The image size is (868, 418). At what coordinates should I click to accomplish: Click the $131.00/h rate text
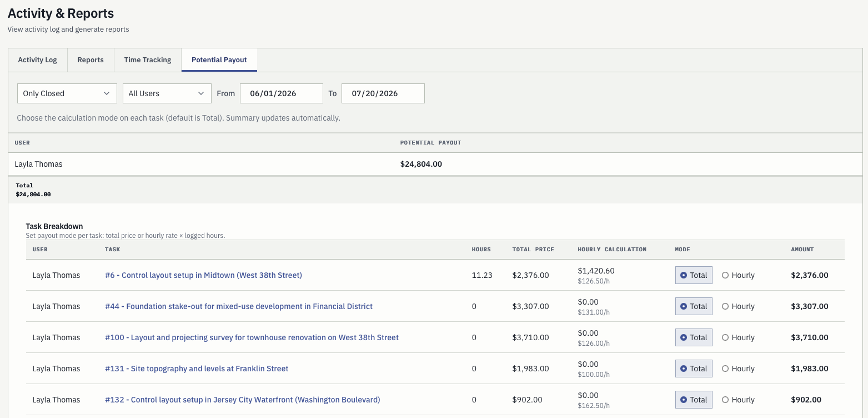594,312
